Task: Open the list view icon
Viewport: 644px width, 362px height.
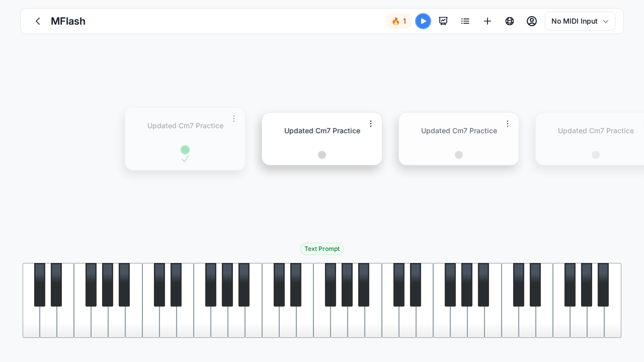Action: click(465, 21)
